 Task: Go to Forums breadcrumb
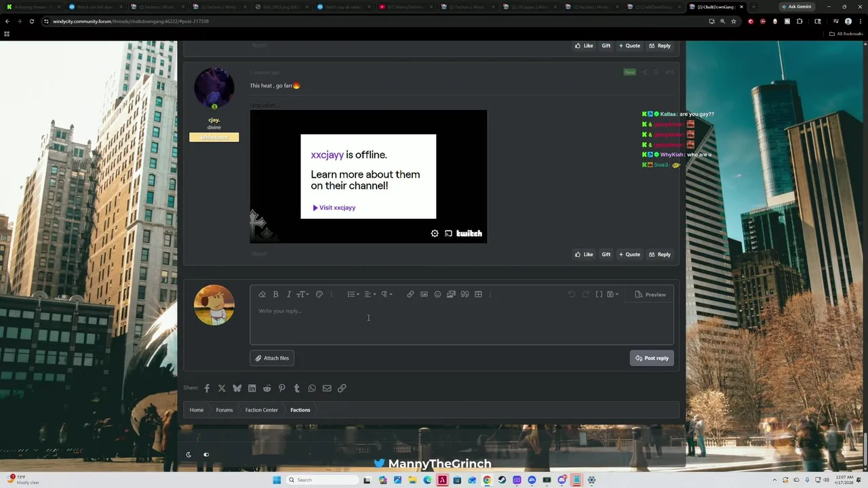(224, 410)
